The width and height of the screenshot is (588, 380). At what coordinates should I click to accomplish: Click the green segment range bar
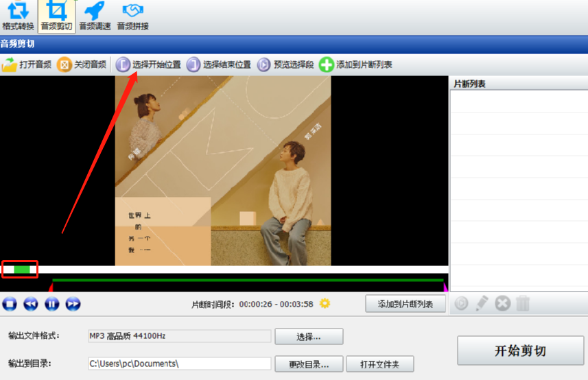click(x=248, y=280)
